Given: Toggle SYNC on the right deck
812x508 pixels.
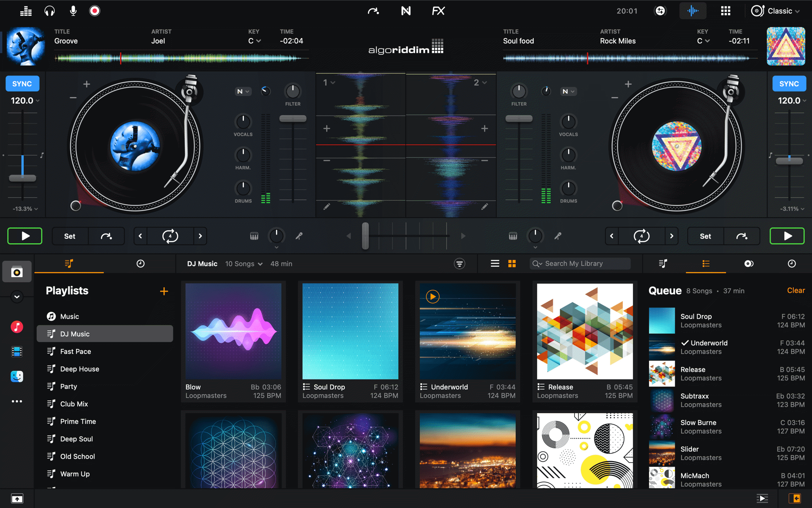Looking at the screenshot, I should pos(789,84).
